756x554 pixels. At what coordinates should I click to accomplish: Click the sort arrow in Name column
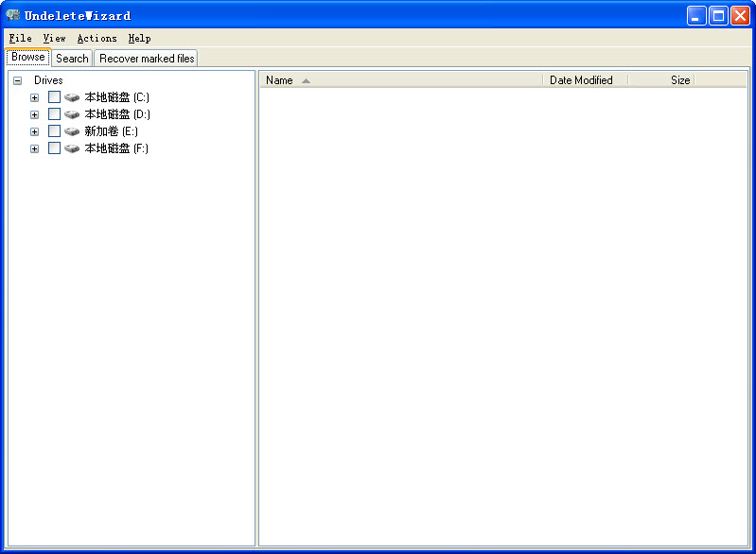306,80
